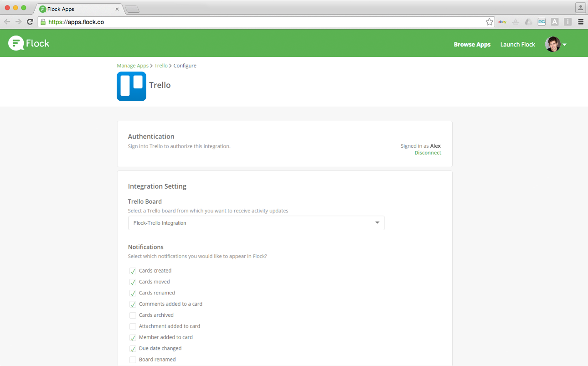Expand the arrow next to user avatar
This screenshot has width=588, height=366.
(x=565, y=45)
